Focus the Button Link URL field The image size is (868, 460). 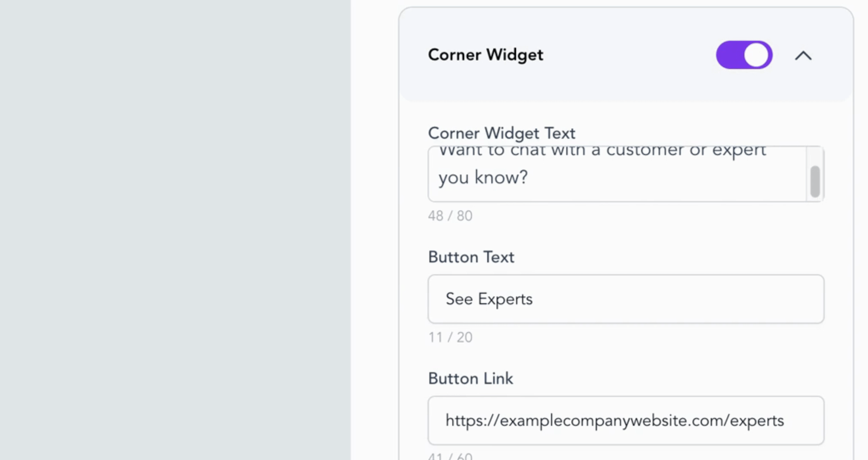click(625, 420)
